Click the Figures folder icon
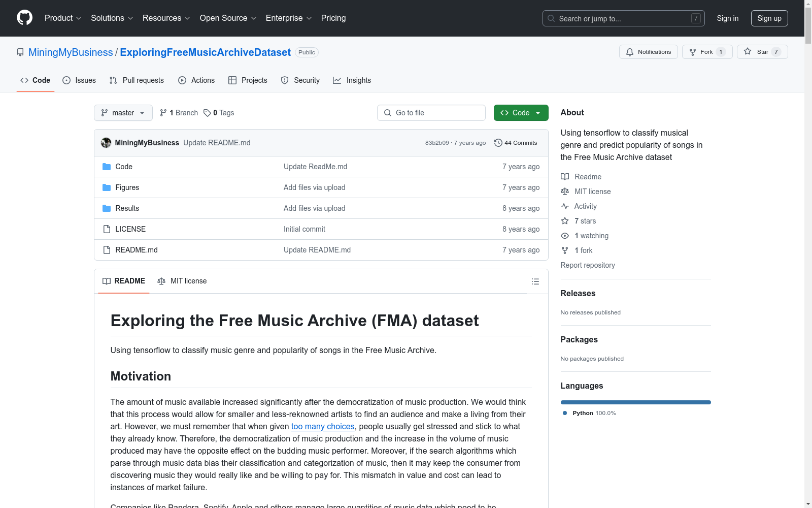The width and height of the screenshot is (812, 508). pyautogui.click(x=107, y=187)
